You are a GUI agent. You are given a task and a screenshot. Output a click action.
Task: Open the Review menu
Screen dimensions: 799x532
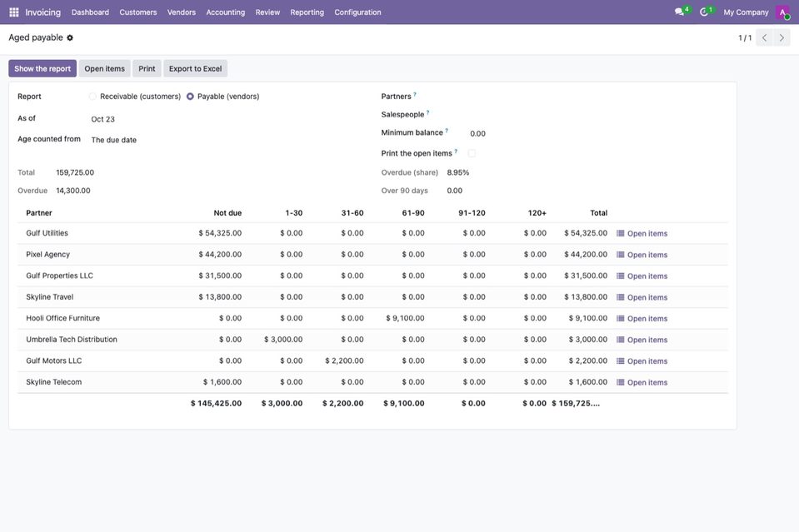tap(267, 12)
